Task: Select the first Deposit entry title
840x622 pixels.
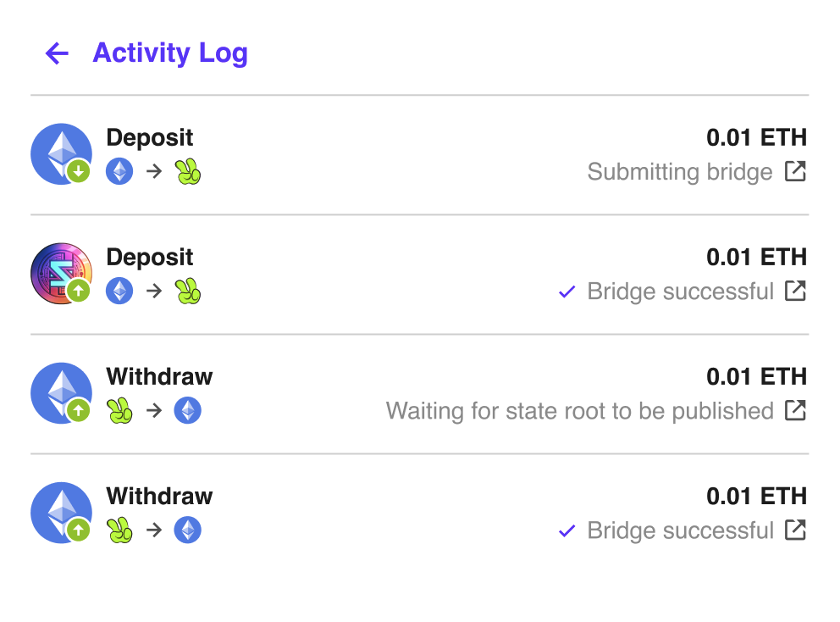Action: (x=150, y=138)
